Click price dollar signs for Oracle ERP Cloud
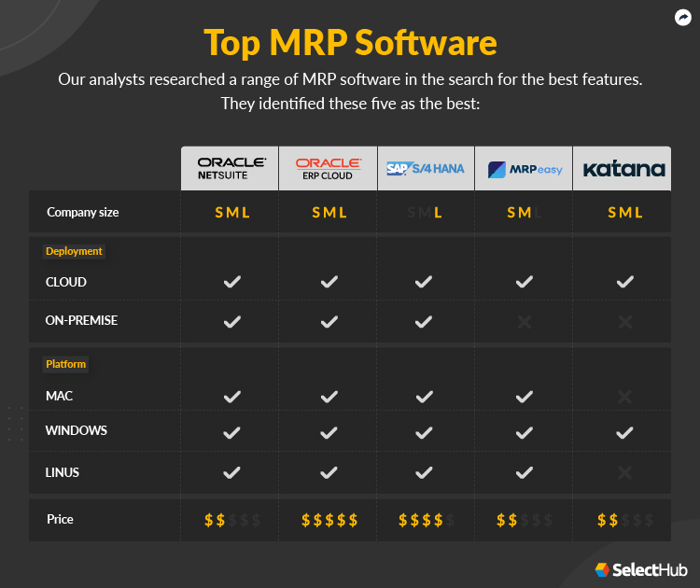This screenshot has height=588, width=700. pyautogui.click(x=329, y=520)
